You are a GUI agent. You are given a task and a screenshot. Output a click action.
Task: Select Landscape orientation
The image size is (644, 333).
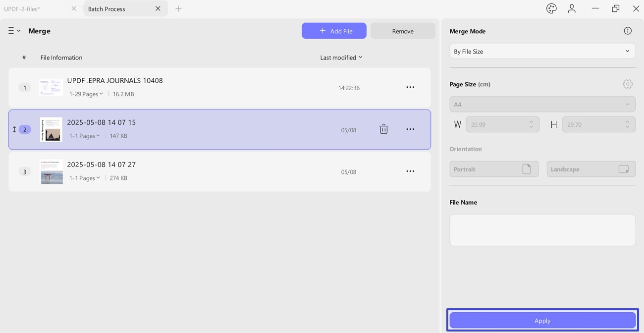[x=590, y=169]
